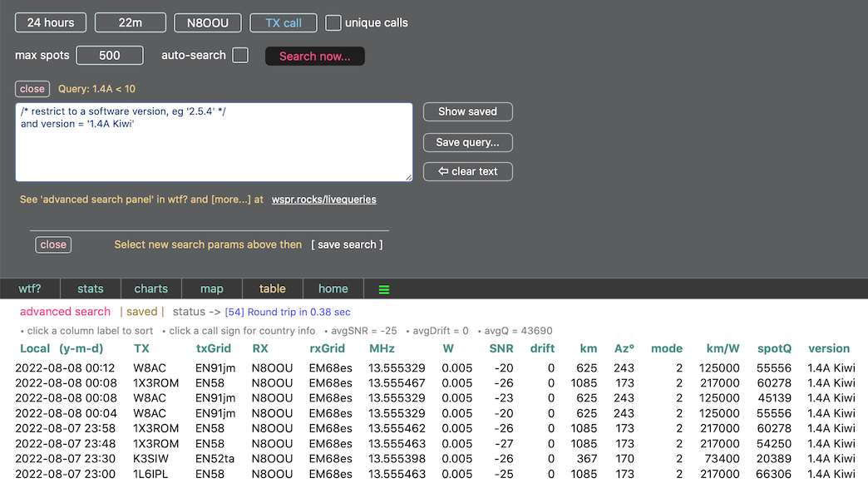
Task: Switch to the stats tab
Action: coord(91,288)
